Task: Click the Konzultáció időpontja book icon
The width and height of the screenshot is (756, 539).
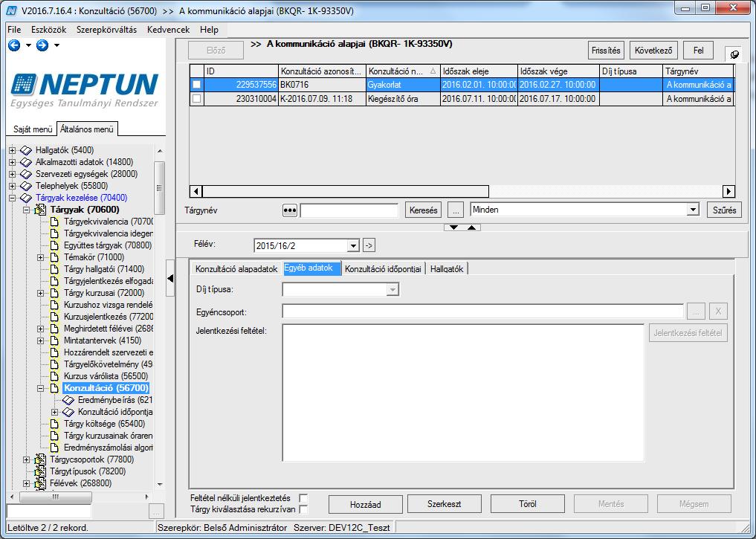Action: 68,412
